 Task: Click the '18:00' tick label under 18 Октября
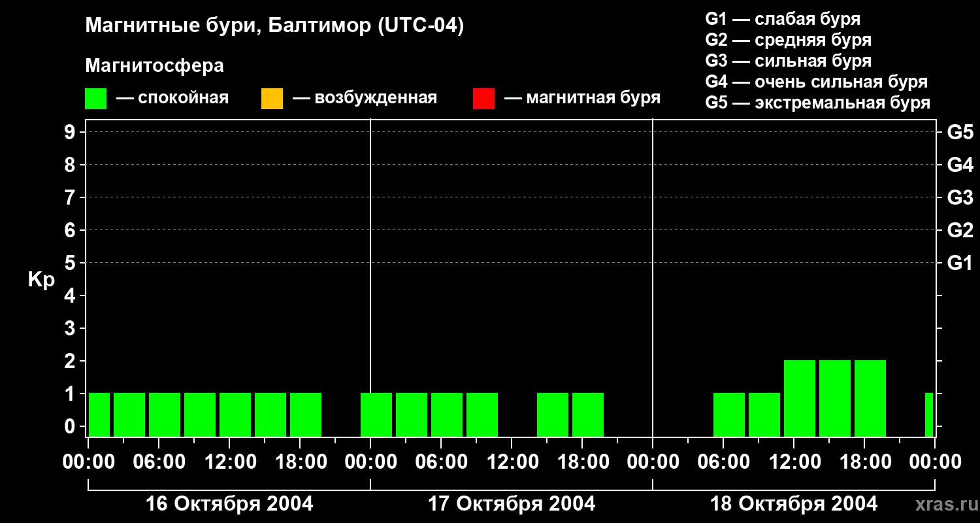(x=864, y=462)
